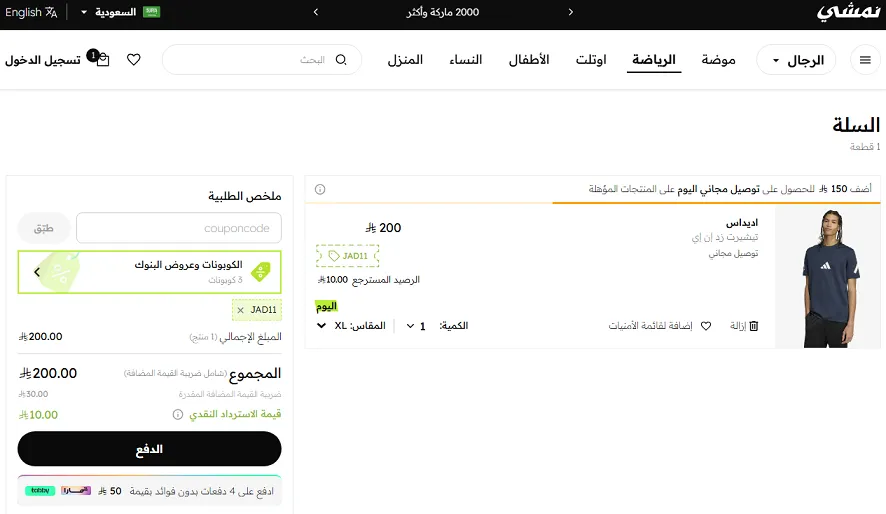Remove the applied JAD11 coupon with X
Viewport: 886px width, 514px height.
(x=241, y=310)
